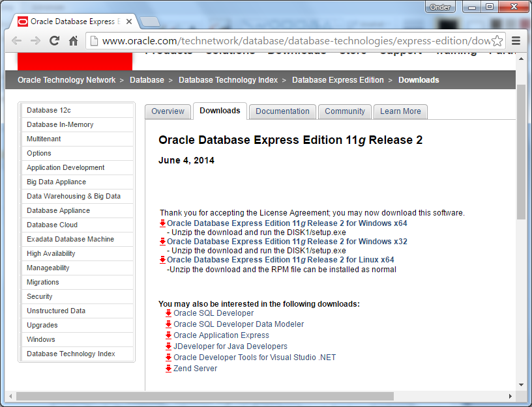
Task: Click the Database breadcrumb link
Action: tap(147, 80)
